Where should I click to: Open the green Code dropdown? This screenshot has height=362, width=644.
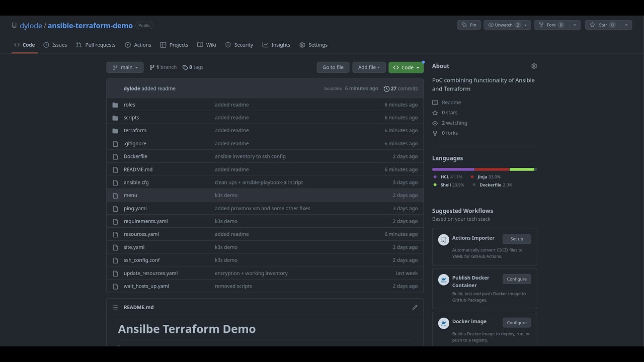coord(406,67)
